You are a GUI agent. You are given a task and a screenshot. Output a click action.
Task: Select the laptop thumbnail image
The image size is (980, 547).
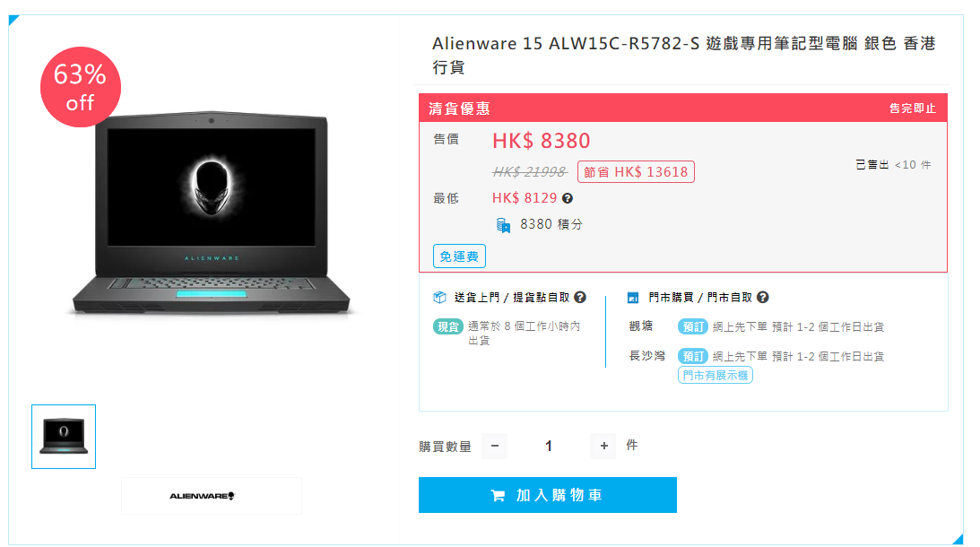pos(64,437)
